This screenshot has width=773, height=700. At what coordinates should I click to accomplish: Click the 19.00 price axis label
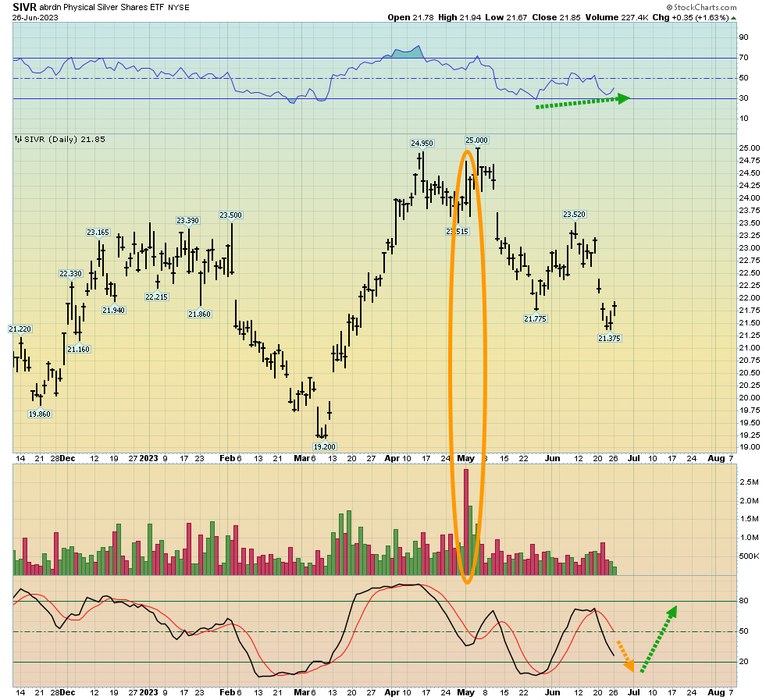pos(750,447)
